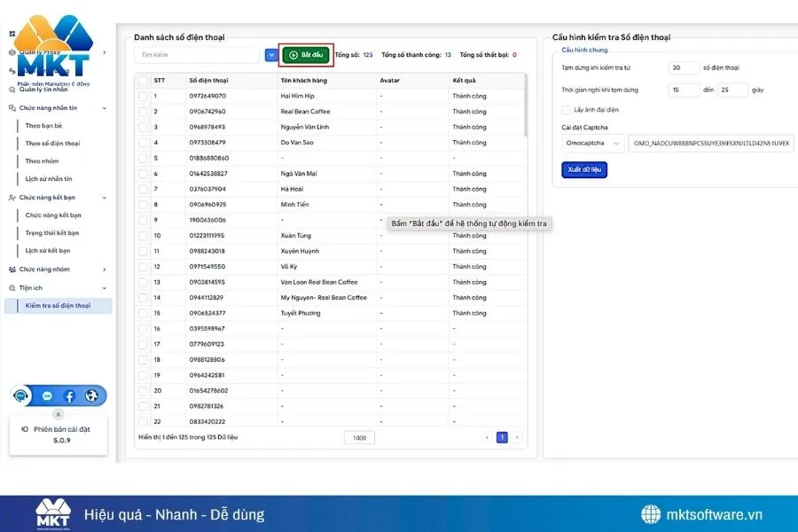Tick the checkbox for row 3

click(x=143, y=127)
